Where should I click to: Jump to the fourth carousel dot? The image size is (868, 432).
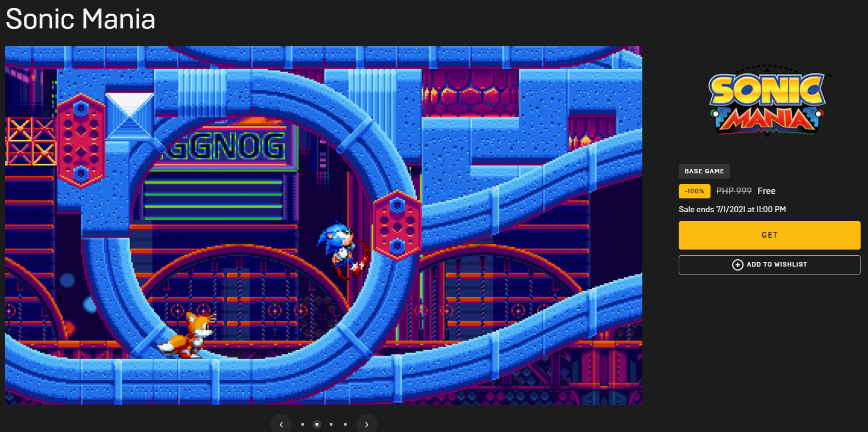[345, 424]
